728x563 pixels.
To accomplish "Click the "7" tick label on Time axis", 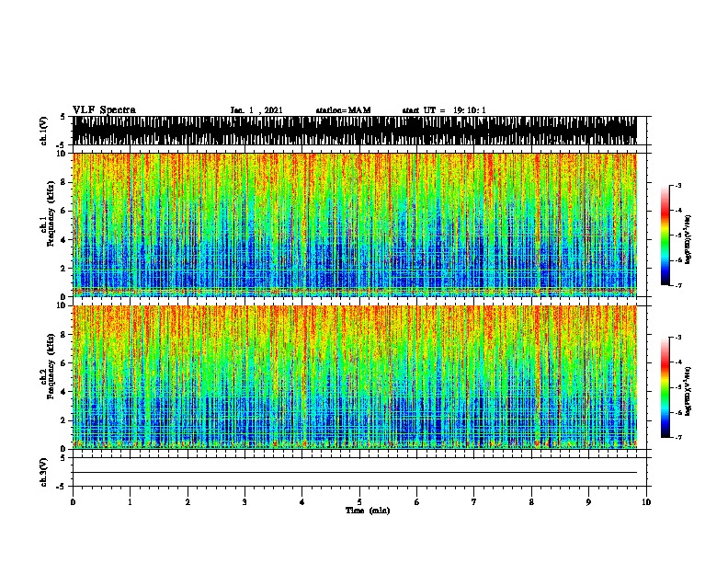I will (x=474, y=502).
